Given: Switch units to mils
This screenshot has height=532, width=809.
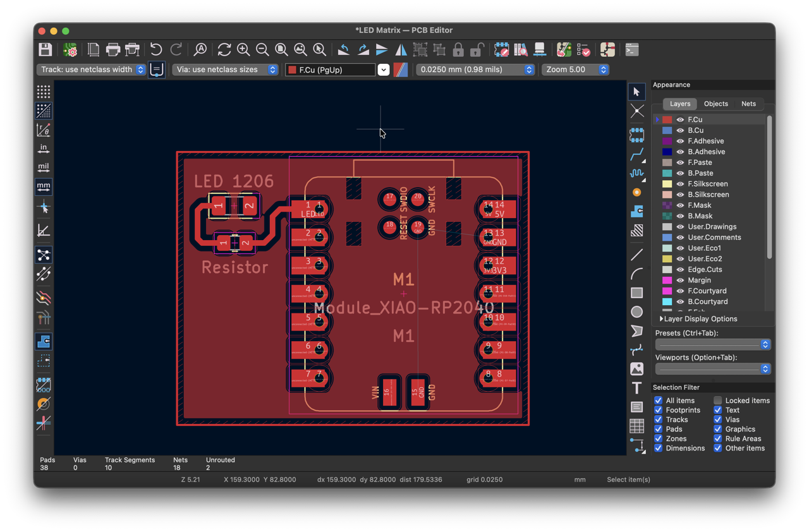Looking at the screenshot, I should 44,167.
